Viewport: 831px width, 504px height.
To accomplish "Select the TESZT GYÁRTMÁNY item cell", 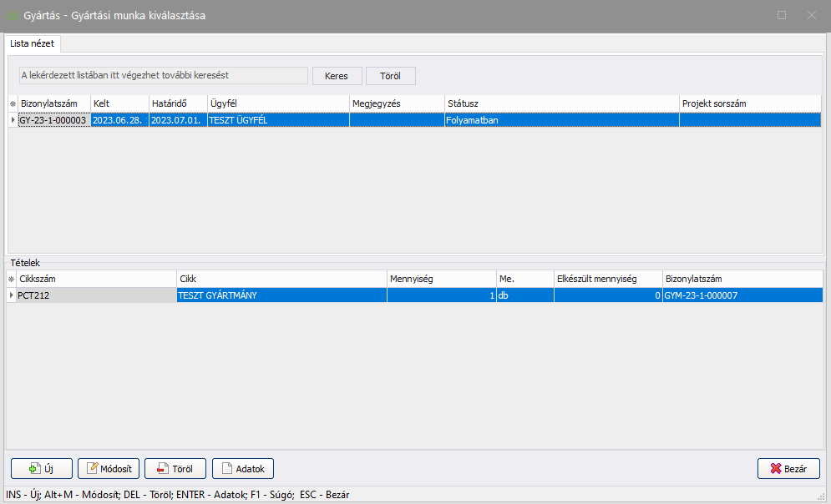I will (x=281, y=295).
